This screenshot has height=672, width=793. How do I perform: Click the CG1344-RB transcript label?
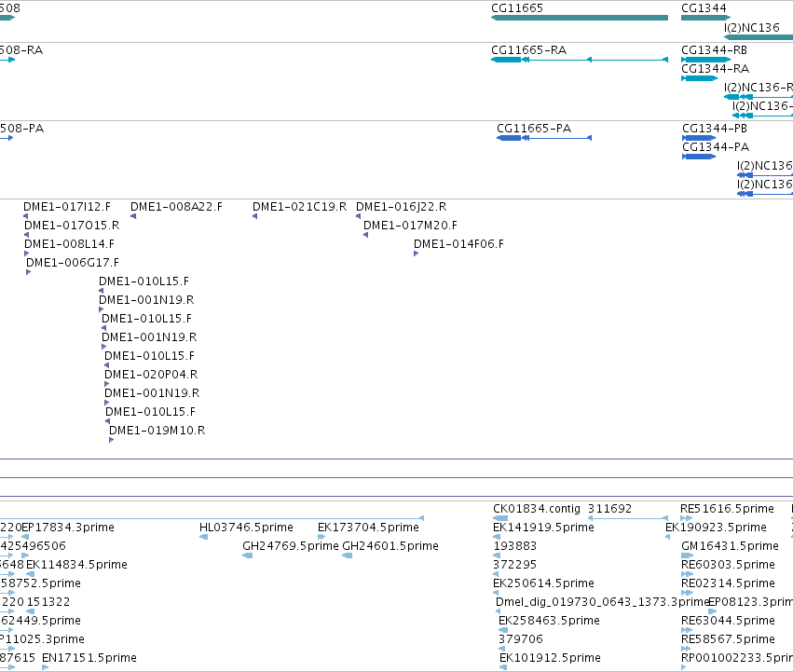(714, 50)
